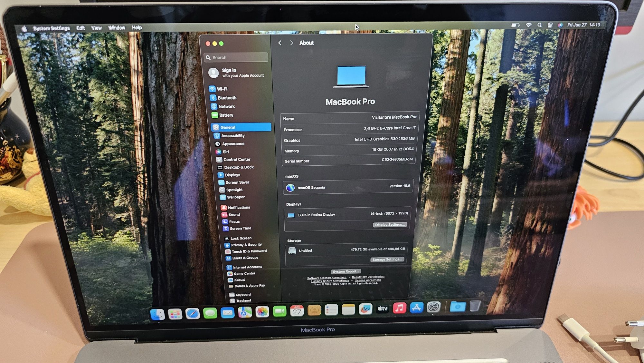Image resolution: width=644 pixels, height=363 pixels.
Task: Open Game Center settings
Action: [241, 274]
